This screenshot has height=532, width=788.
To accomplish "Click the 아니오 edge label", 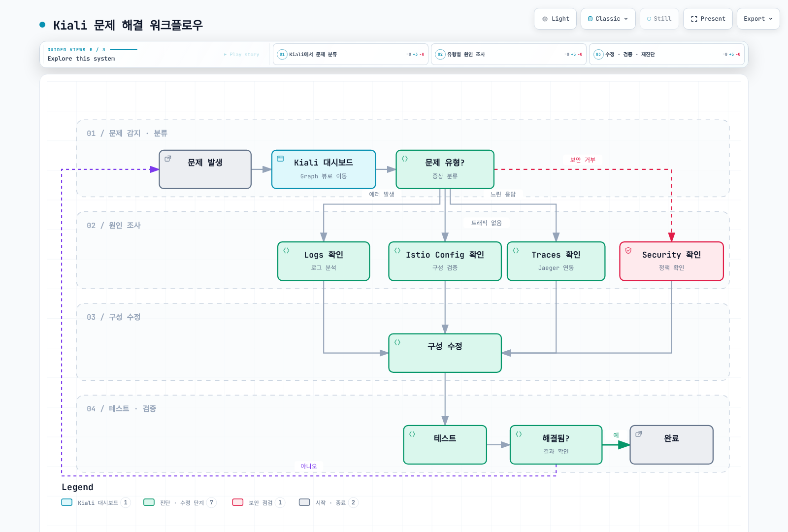I will 309,466.
